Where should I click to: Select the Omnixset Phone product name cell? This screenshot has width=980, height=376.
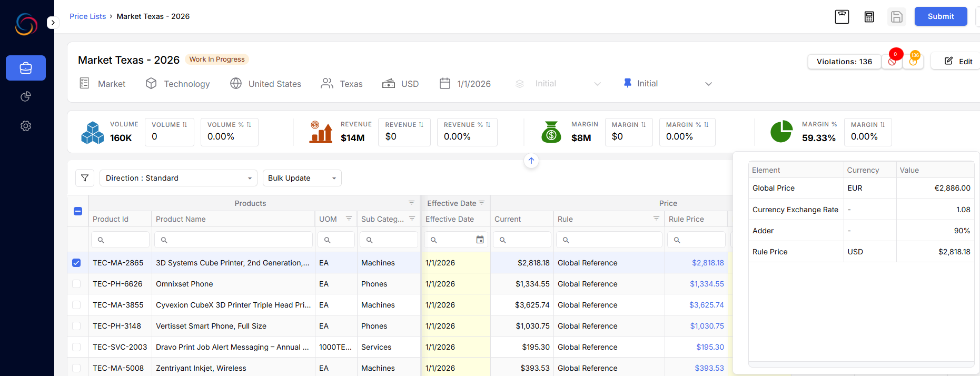tap(233, 284)
